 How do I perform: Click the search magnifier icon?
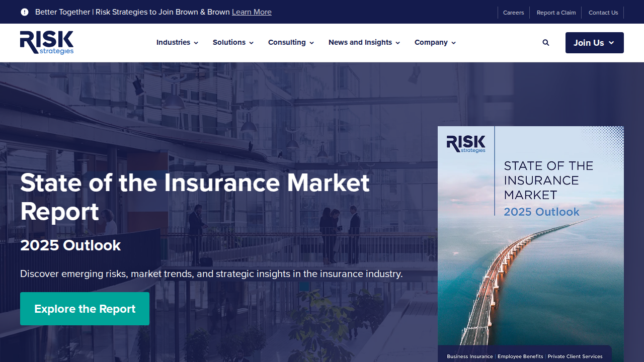[546, 43]
